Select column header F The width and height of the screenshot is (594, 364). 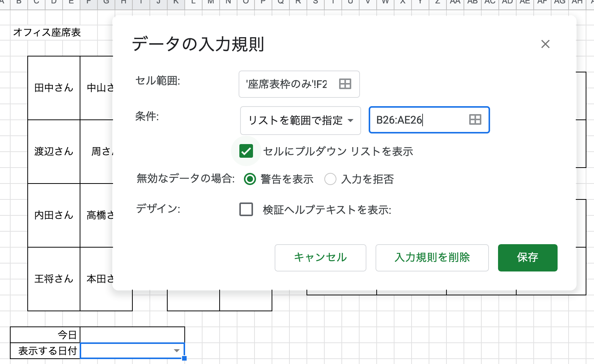coord(88,3)
